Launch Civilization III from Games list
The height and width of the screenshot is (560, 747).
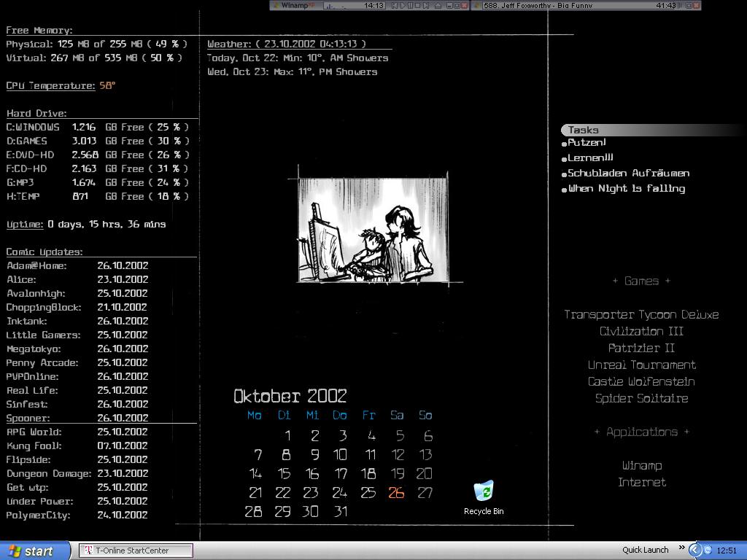(x=641, y=332)
